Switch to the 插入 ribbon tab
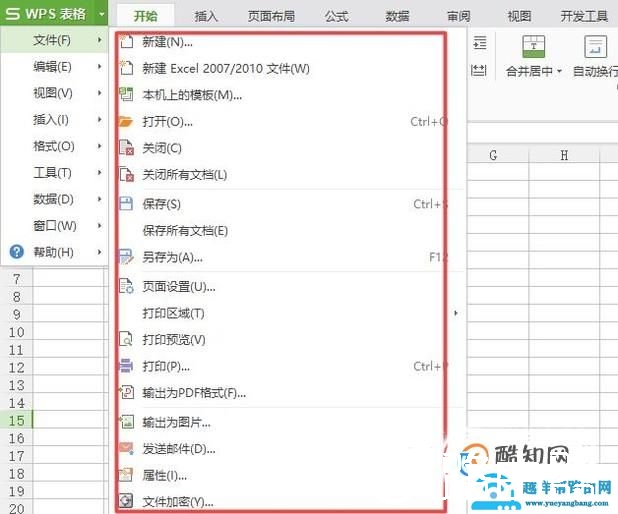This screenshot has height=514, width=618. [206, 16]
